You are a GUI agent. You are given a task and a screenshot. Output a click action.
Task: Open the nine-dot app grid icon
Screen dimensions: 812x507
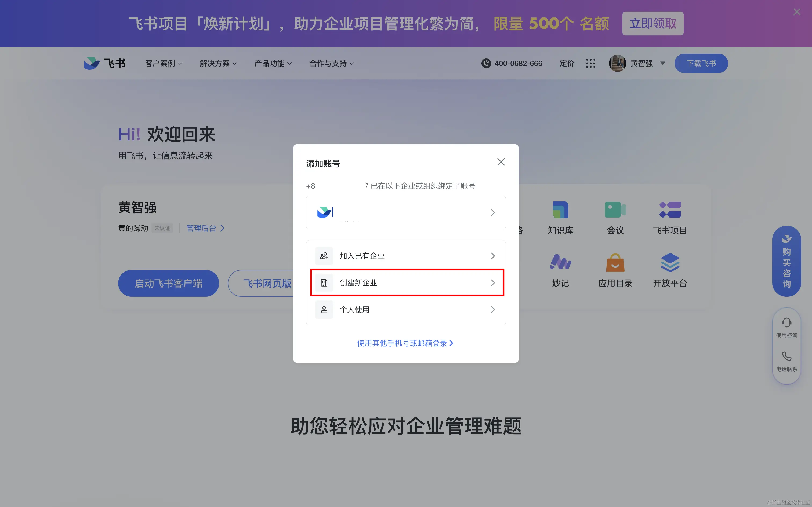pyautogui.click(x=590, y=63)
